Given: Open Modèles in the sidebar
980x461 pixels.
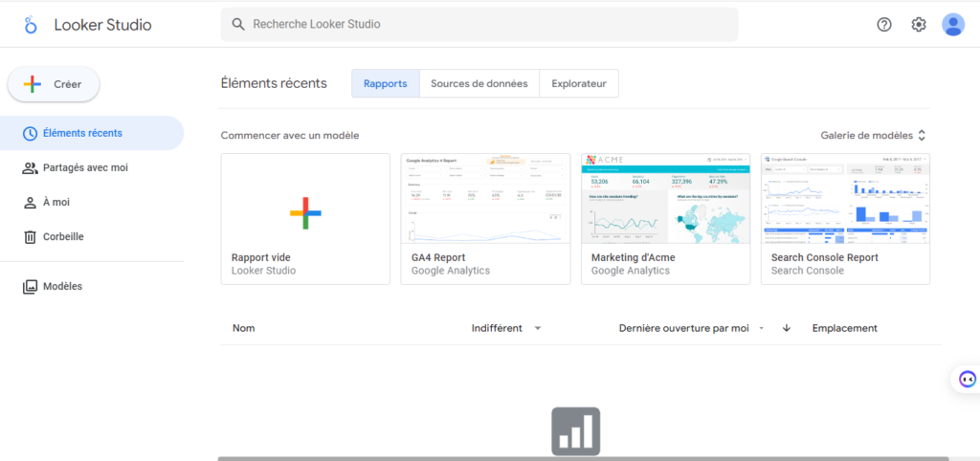Looking at the screenshot, I should pyautogui.click(x=92, y=287).
